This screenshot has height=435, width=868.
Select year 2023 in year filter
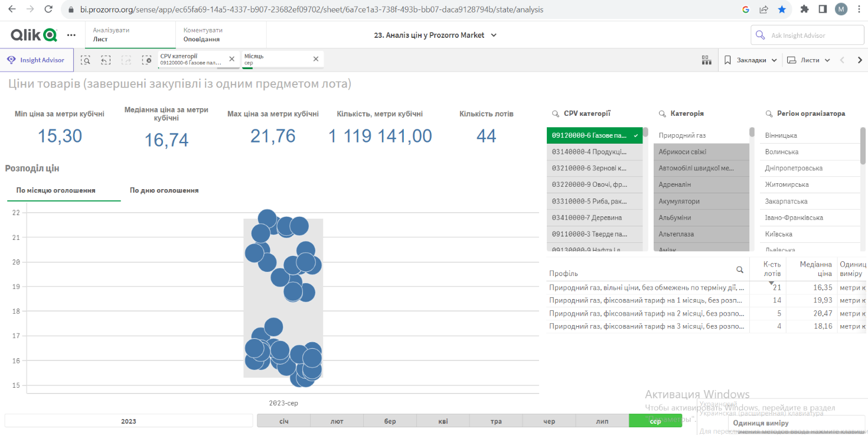coord(129,421)
